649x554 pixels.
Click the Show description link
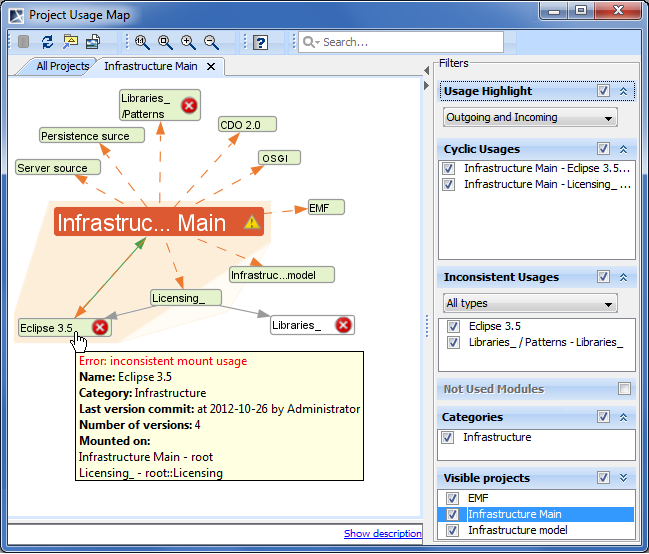click(382, 534)
